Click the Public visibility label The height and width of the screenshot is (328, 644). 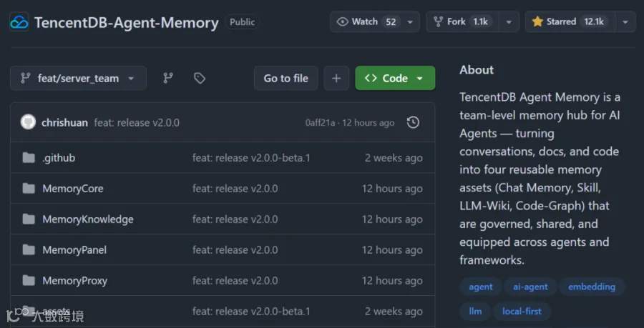(243, 22)
